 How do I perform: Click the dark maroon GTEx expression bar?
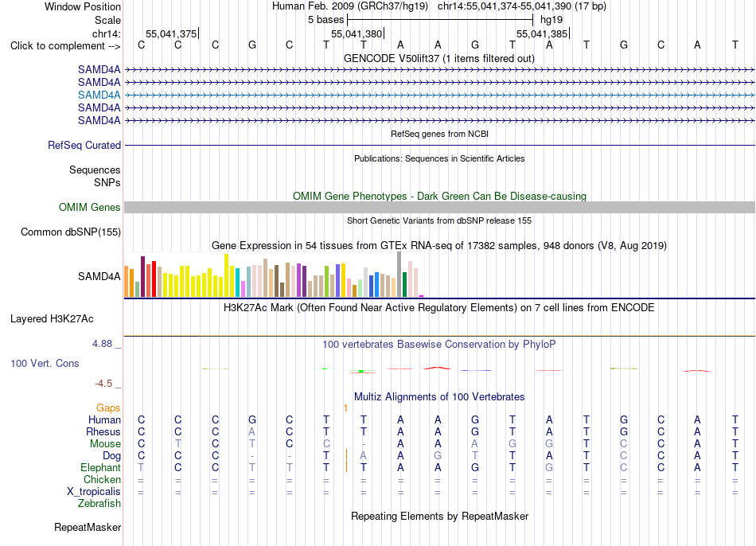tap(142, 277)
